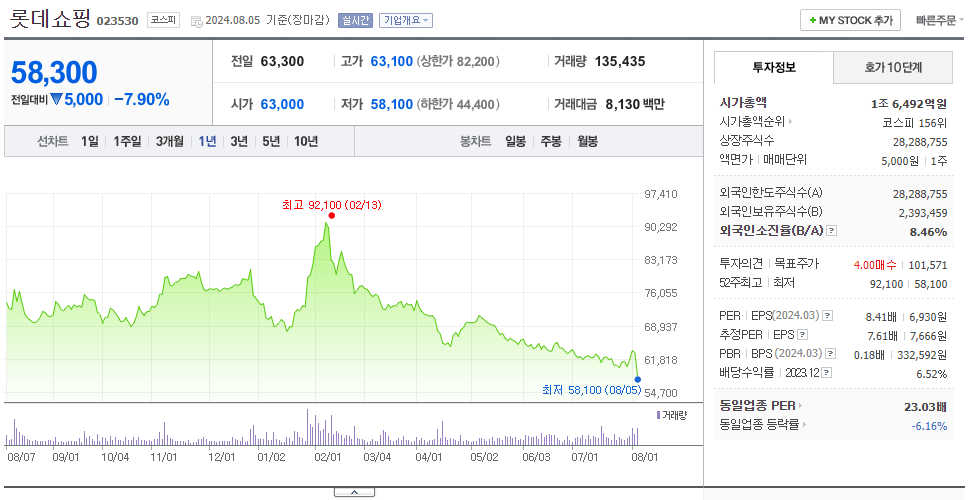Click the 하한가 44,400 text

pyautogui.click(x=458, y=104)
